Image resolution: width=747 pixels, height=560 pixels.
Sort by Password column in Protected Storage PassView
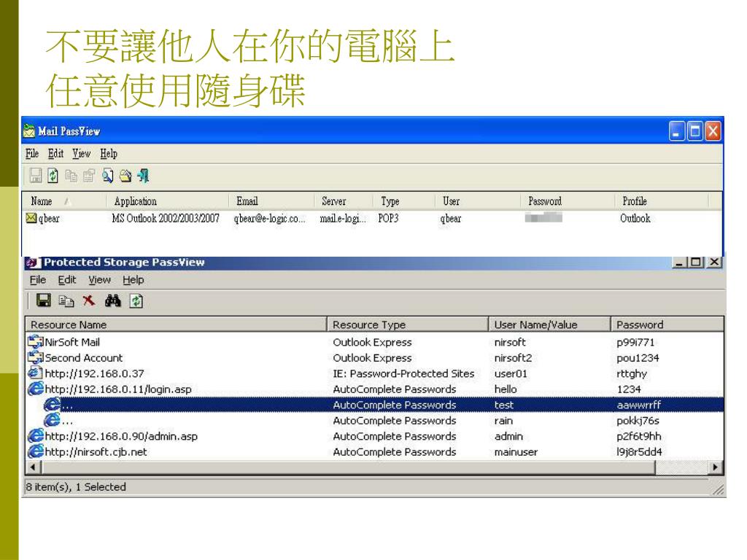pos(667,324)
